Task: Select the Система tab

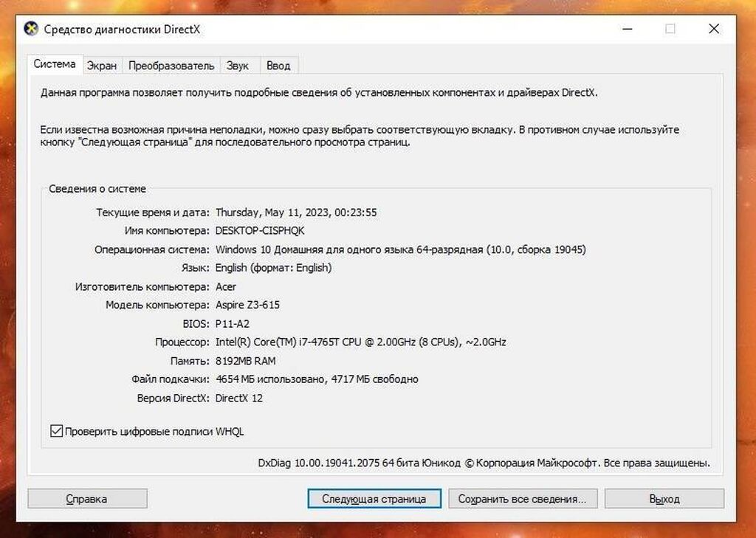Action: tap(55, 64)
